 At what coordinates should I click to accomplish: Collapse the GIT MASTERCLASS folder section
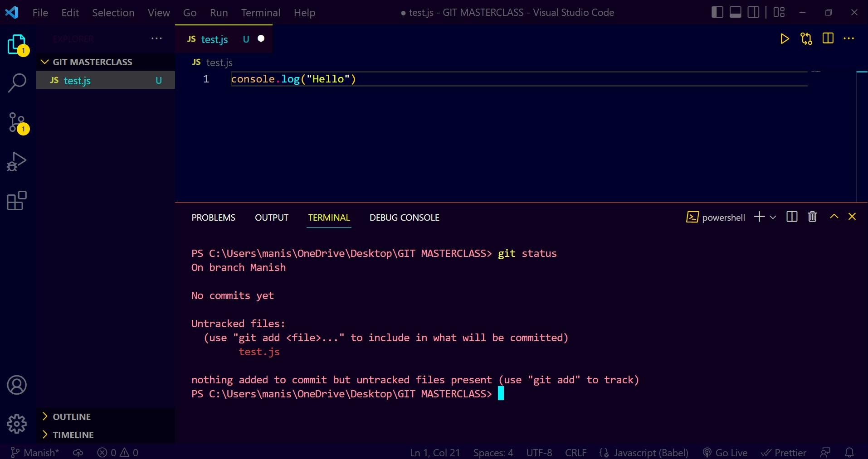click(105, 62)
